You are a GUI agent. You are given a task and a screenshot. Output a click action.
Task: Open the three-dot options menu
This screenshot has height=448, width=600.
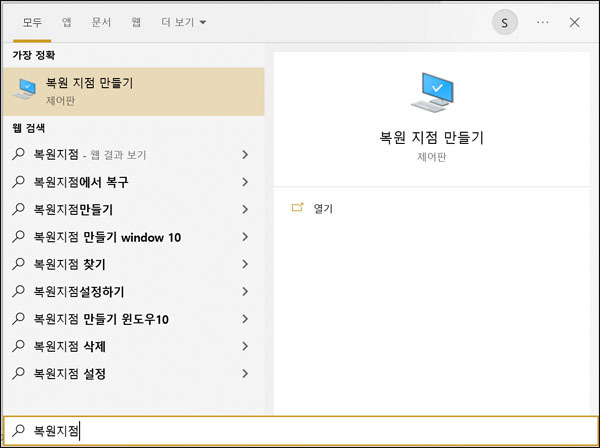click(x=542, y=23)
